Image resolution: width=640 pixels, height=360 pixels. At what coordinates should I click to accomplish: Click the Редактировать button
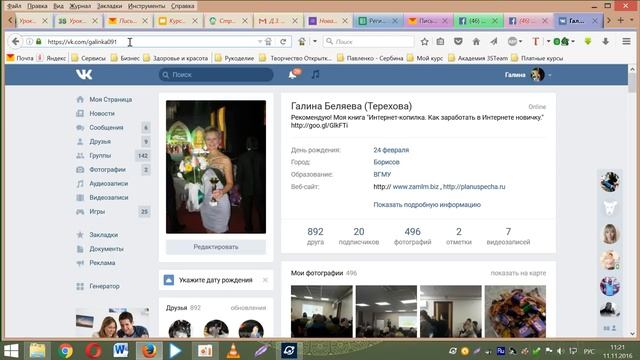[x=216, y=247]
